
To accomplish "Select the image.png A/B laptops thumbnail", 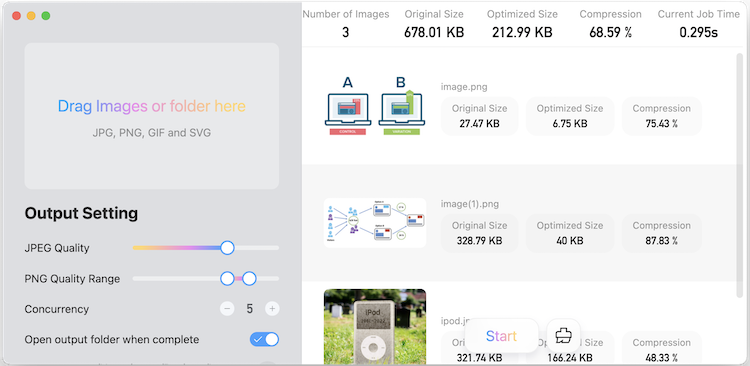I will [x=375, y=106].
